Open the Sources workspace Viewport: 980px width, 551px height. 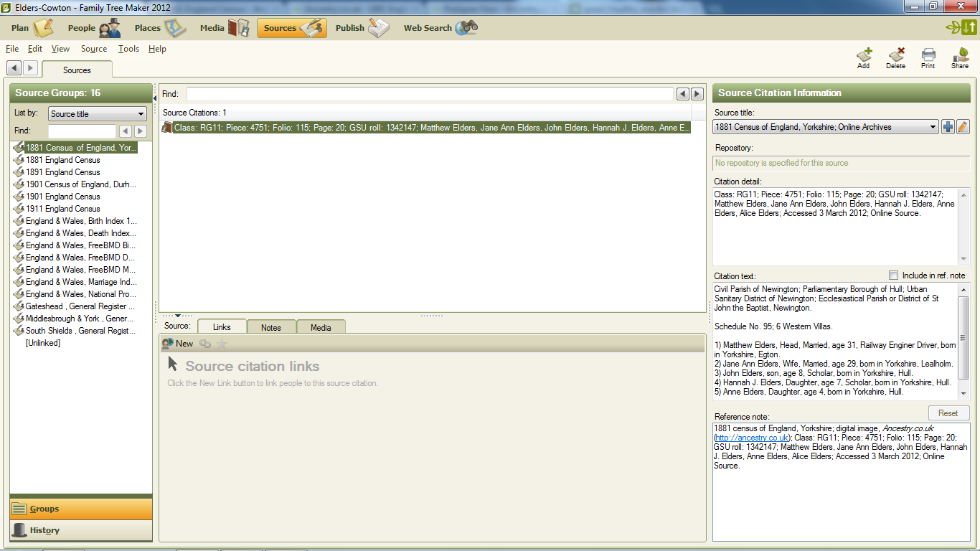(x=291, y=28)
